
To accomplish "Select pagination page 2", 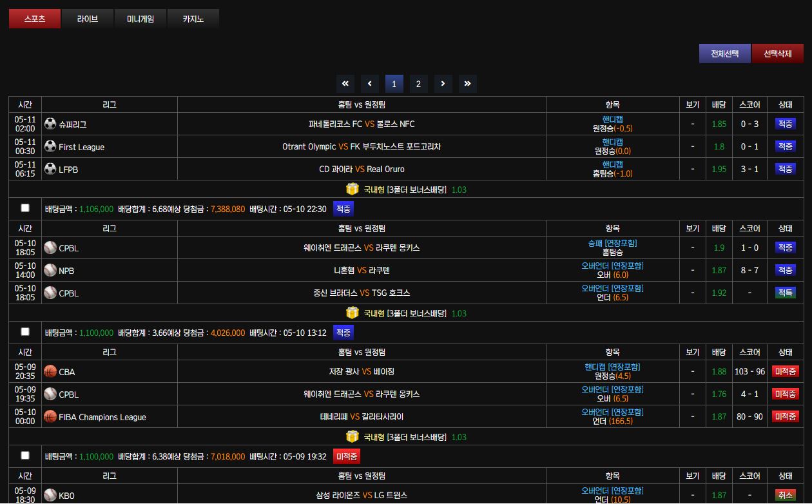I will pyautogui.click(x=418, y=84).
